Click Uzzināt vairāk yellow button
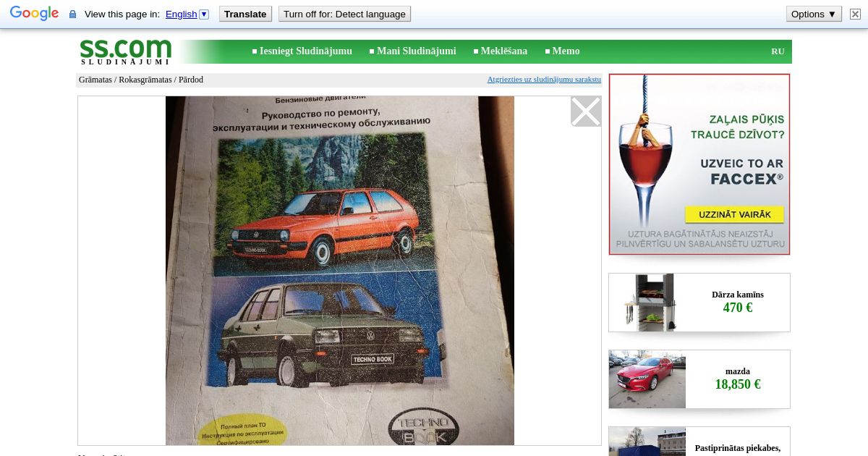868x456 pixels. (734, 215)
